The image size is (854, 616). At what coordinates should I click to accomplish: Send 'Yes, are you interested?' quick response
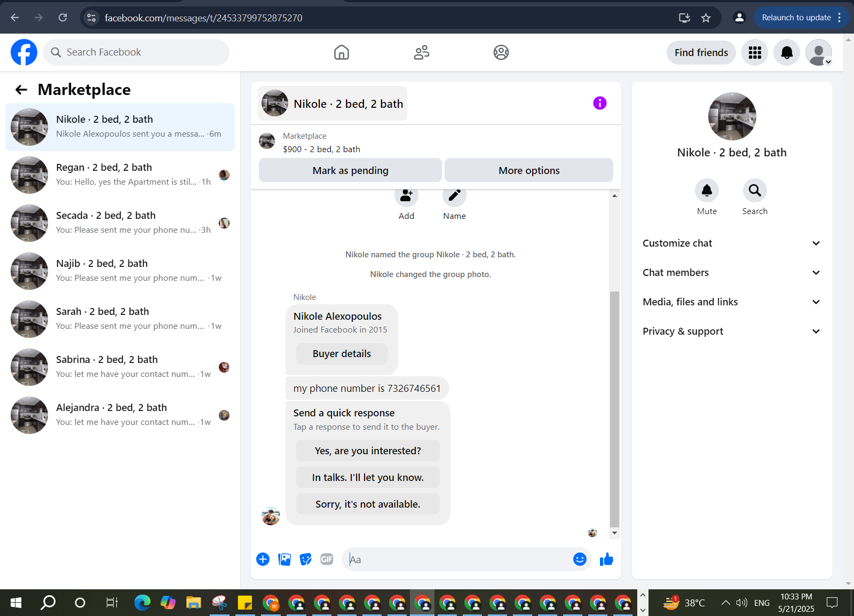click(x=368, y=451)
